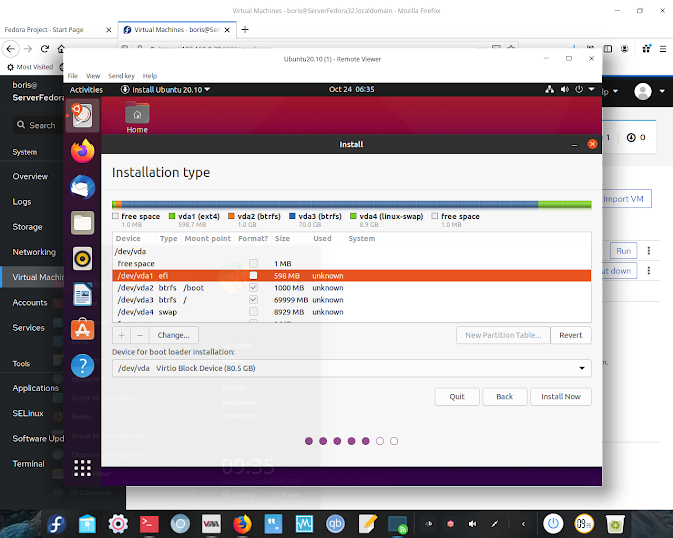Open user account dropdown in Cockpit

coord(649,91)
